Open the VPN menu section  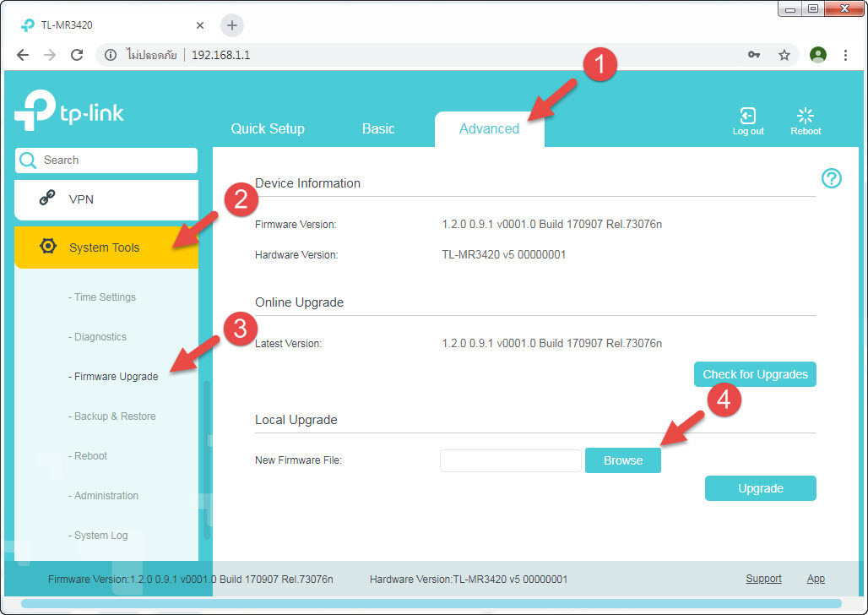click(x=106, y=199)
